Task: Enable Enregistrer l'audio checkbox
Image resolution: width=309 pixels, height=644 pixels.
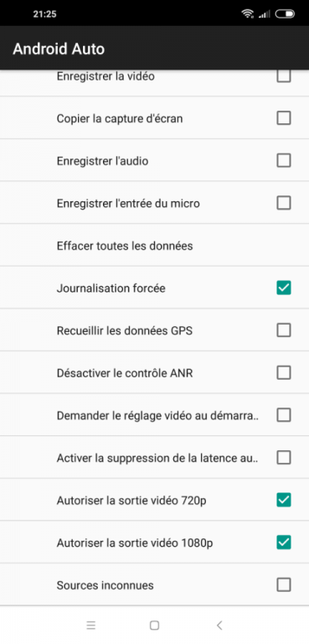Action: click(284, 161)
